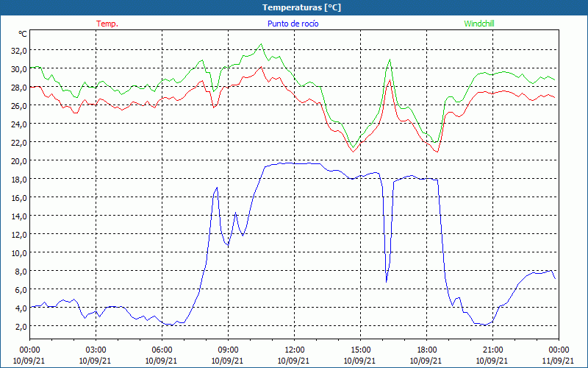Click the '11/09/21' date label
Screen dimensions: 588x368
click(558, 361)
